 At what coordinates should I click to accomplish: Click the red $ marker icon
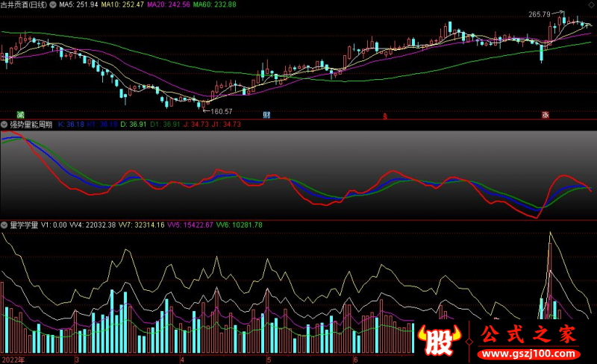(385, 116)
